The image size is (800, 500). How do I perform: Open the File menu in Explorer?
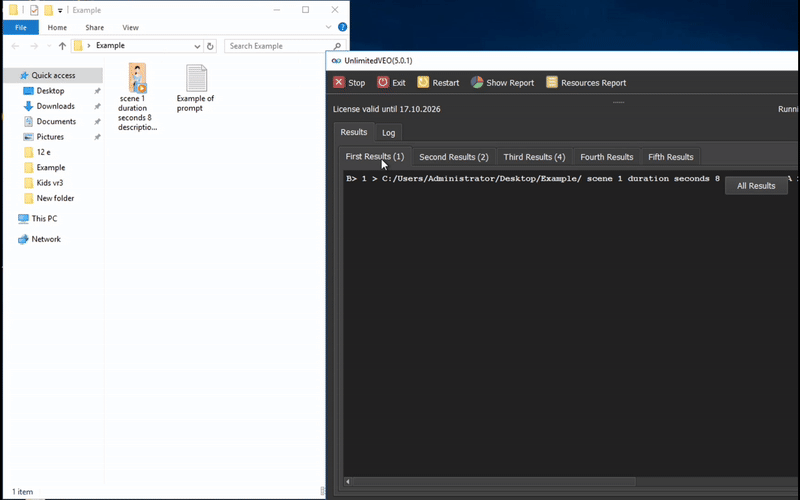click(x=20, y=28)
